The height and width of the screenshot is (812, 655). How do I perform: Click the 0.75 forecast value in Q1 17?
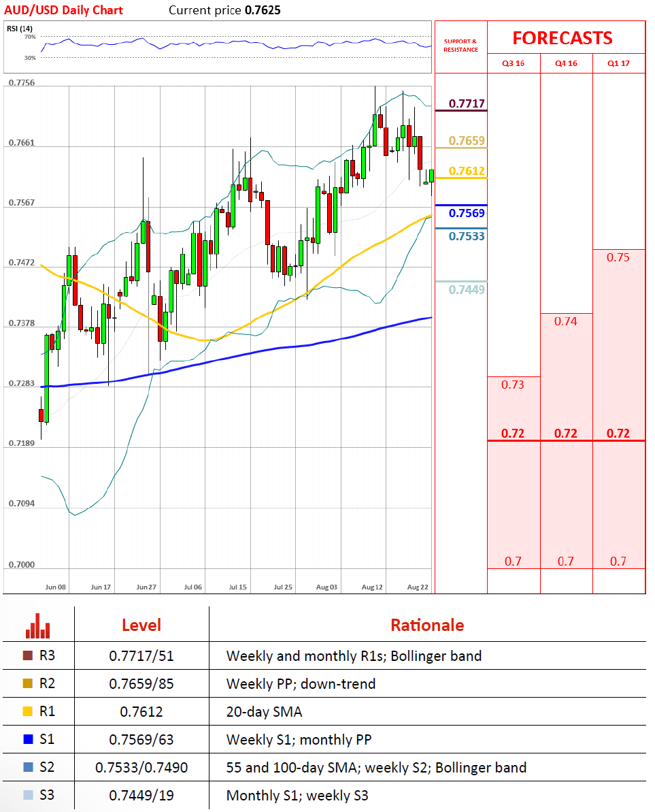[618, 257]
